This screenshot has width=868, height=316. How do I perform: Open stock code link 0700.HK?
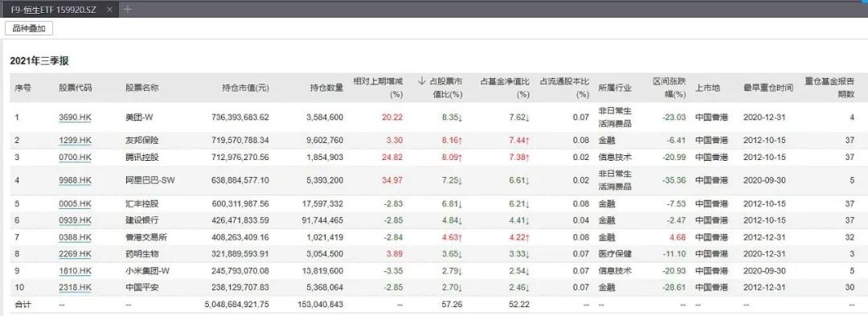pyautogui.click(x=76, y=157)
